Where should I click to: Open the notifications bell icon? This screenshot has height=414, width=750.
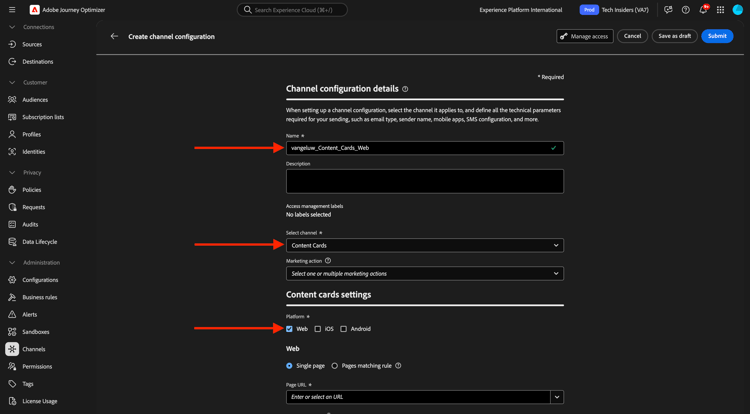[x=703, y=10]
